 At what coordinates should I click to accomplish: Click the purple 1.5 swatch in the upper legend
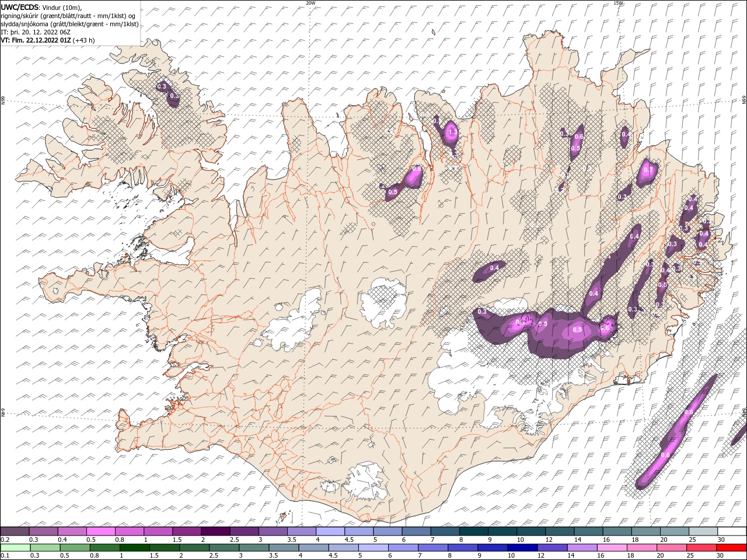[187, 531]
